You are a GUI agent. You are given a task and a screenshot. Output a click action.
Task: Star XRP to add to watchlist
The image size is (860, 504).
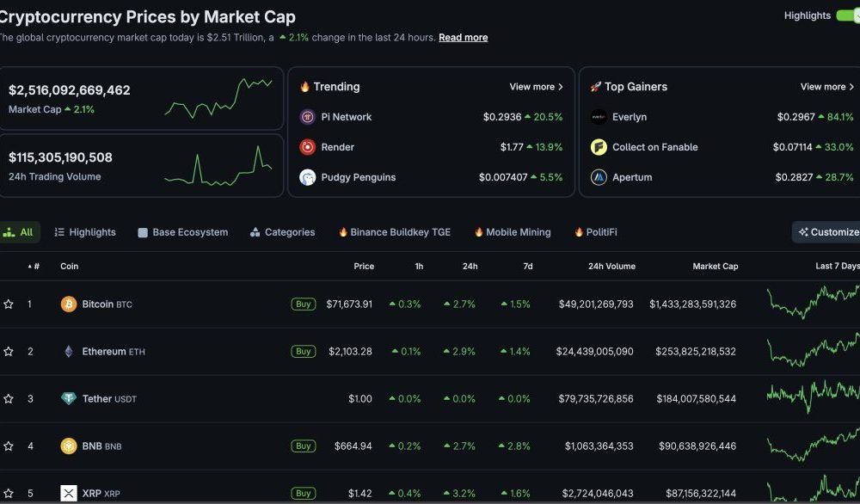[9, 494]
